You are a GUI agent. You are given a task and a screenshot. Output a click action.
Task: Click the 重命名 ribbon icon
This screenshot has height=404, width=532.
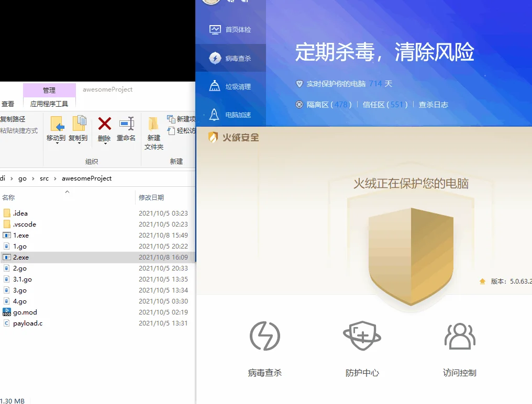127,124
